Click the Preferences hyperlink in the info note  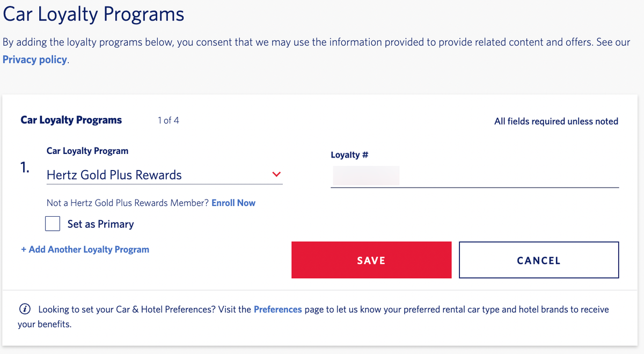pyautogui.click(x=278, y=309)
